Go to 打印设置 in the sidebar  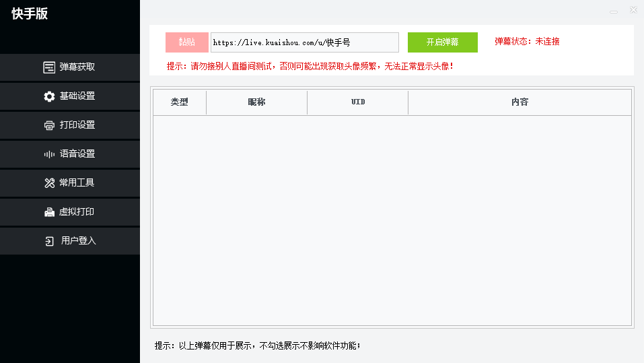pos(70,125)
